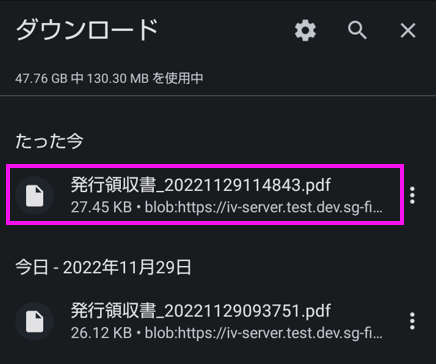
Task: Click the 今日 - 2022年11月29日 section header
Action: (103, 268)
